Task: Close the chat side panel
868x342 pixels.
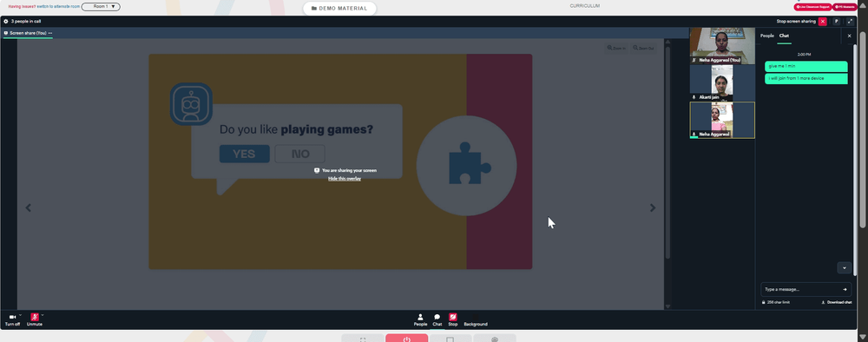Action: click(x=850, y=36)
